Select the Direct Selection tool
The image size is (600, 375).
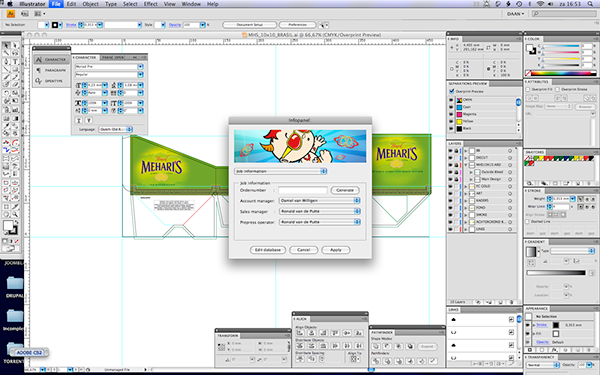coord(15,45)
